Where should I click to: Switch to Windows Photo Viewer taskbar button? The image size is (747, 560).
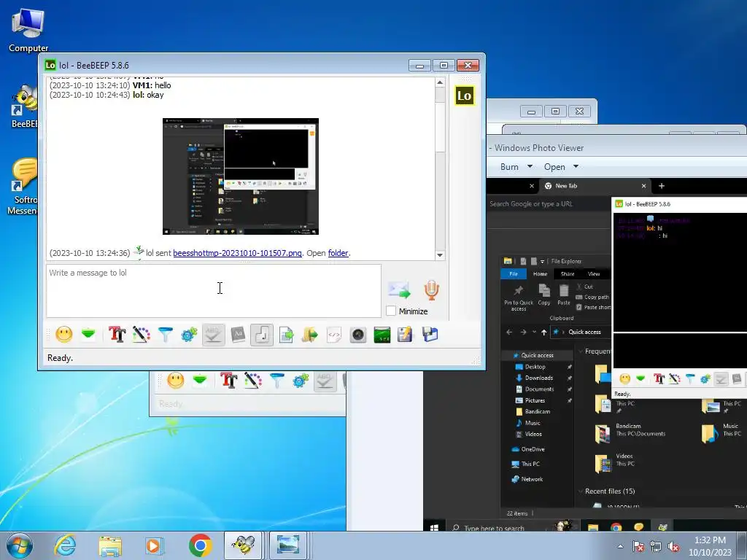point(287,545)
